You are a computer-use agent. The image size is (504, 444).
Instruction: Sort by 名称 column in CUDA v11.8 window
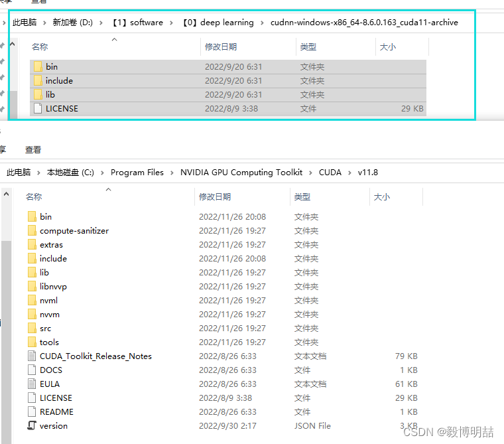34,197
